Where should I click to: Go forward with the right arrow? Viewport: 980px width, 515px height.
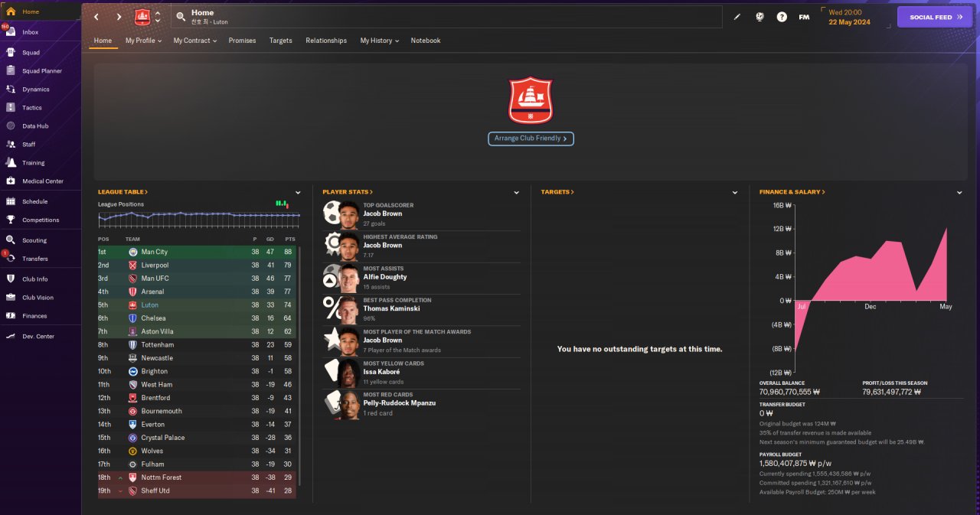(119, 17)
